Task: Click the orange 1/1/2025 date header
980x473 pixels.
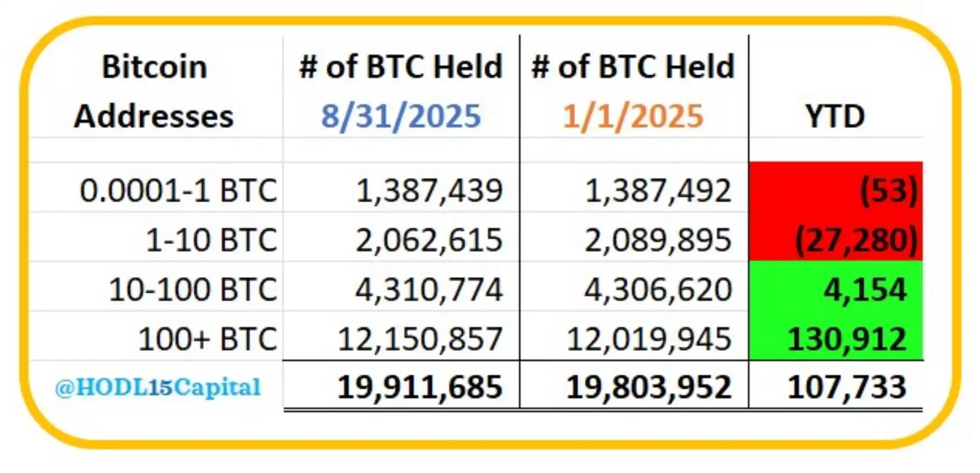Action: (633, 116)
